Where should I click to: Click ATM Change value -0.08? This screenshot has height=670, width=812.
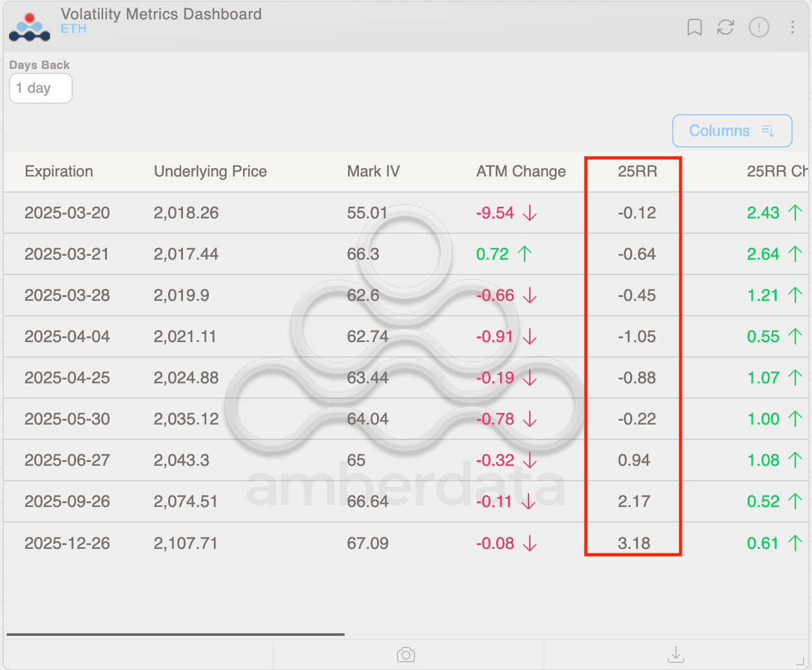(495, 543)
